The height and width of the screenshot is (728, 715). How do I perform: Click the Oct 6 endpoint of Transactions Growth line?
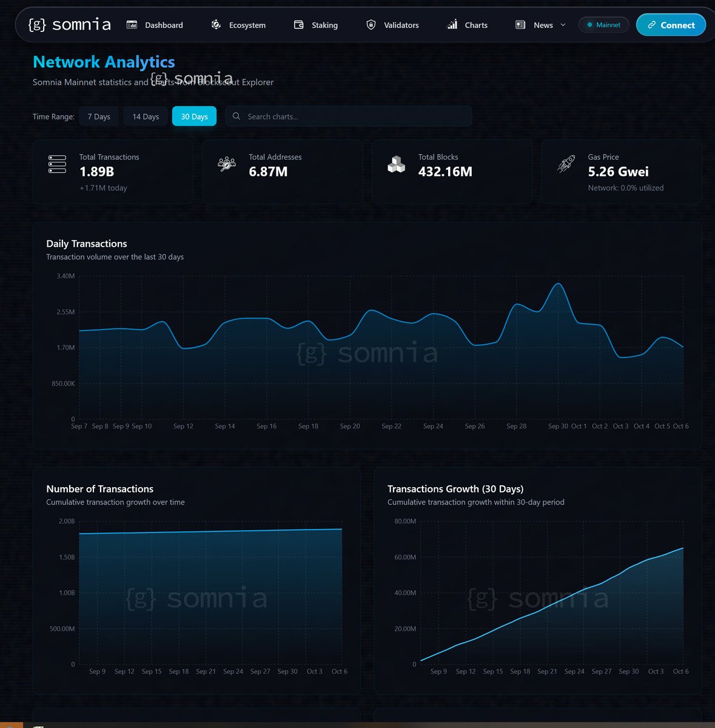[683, 548]
